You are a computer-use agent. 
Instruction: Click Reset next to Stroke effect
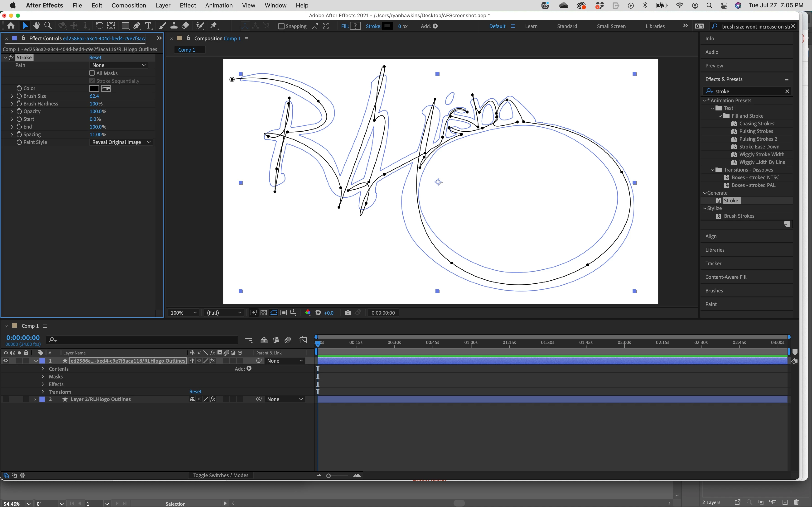(x=95, y=57)
